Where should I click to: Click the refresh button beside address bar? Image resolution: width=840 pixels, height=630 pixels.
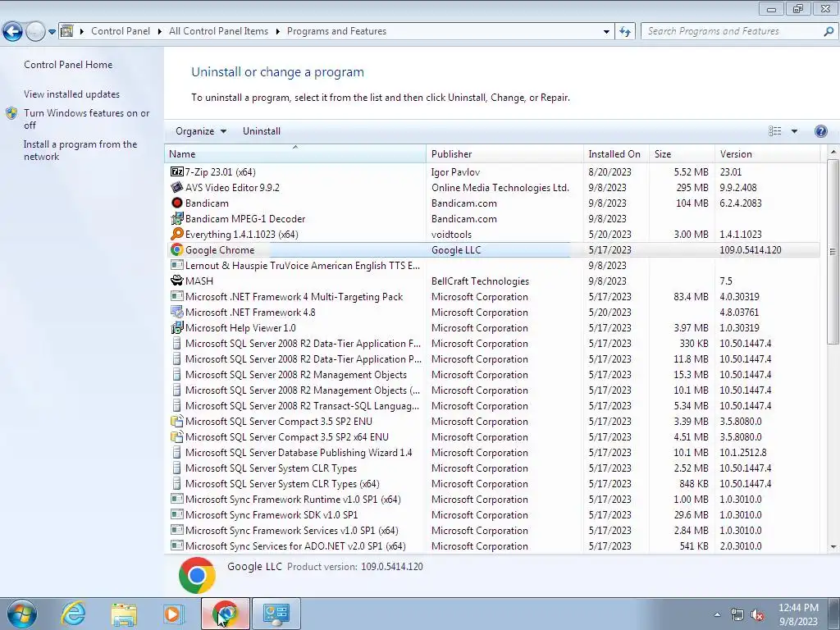tap(625, 31)
